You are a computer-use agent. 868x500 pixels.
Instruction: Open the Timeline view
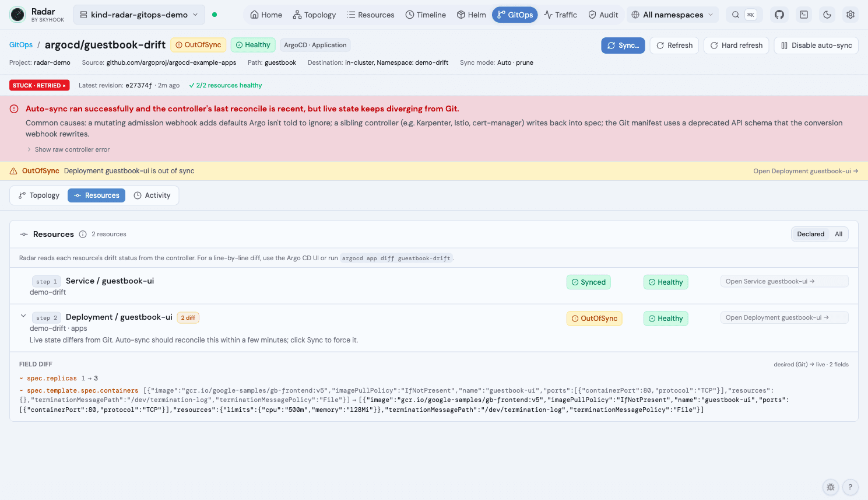(x=426, y=15)
